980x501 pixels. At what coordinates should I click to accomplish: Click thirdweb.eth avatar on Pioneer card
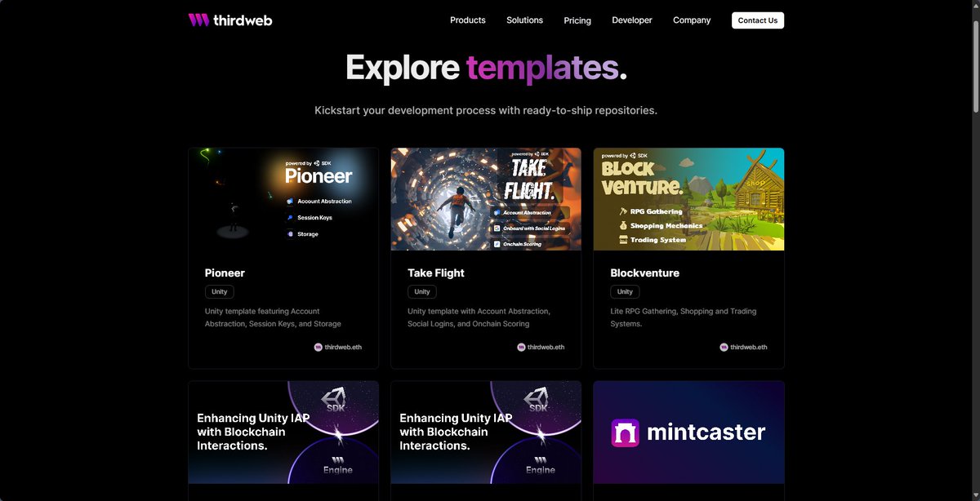[318, 347]
